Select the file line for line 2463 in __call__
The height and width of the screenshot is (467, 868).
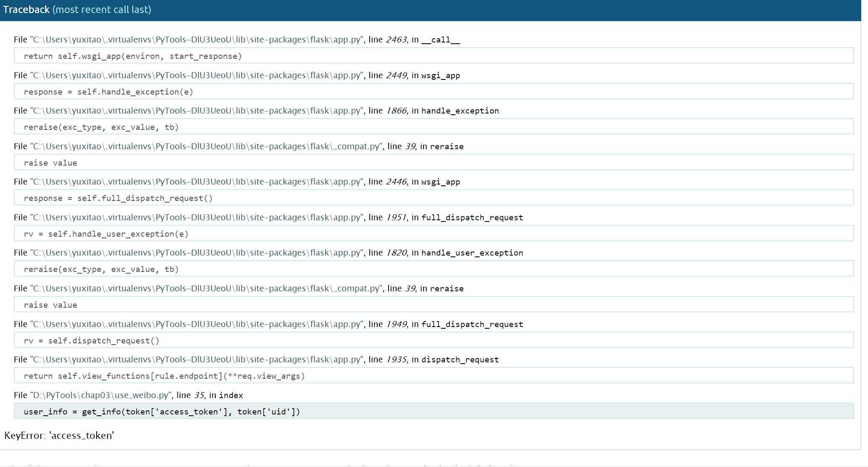click(x=237, y=40)
